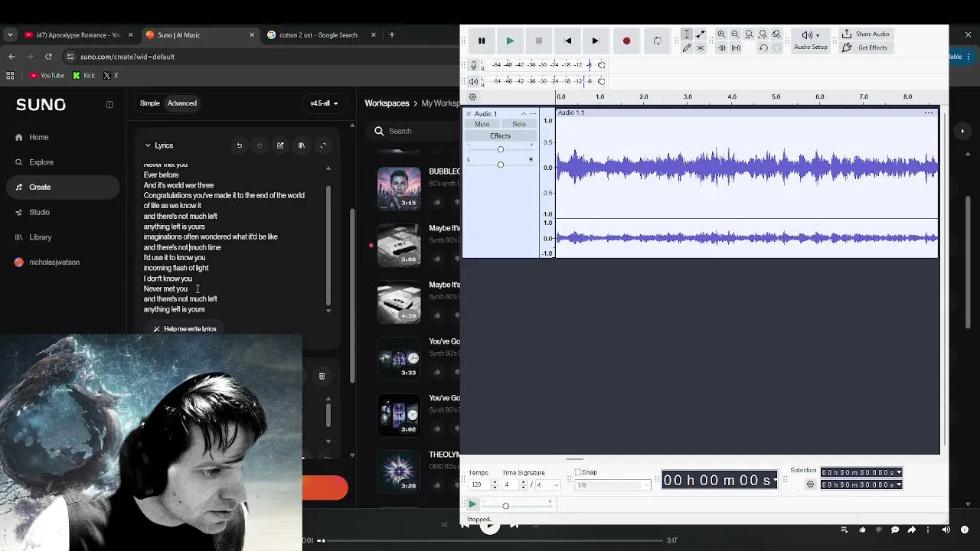The image size is (980, 551).
Task: Switch to Simple mode in Suno
Action: point(150,103)
